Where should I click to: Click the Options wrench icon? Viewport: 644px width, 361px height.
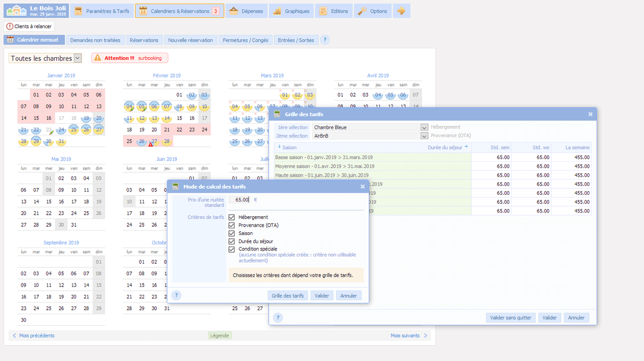pyautogui.click(x=362, y=11)
